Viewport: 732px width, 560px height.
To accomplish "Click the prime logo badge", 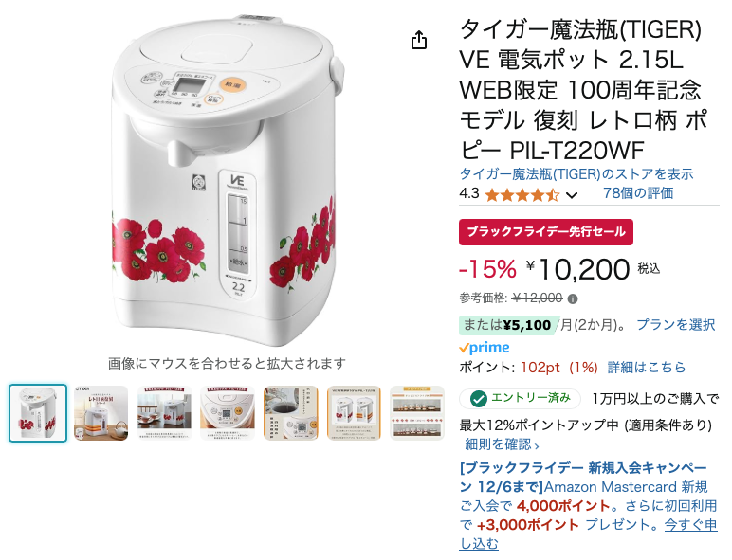I will (x=485, y=348).
